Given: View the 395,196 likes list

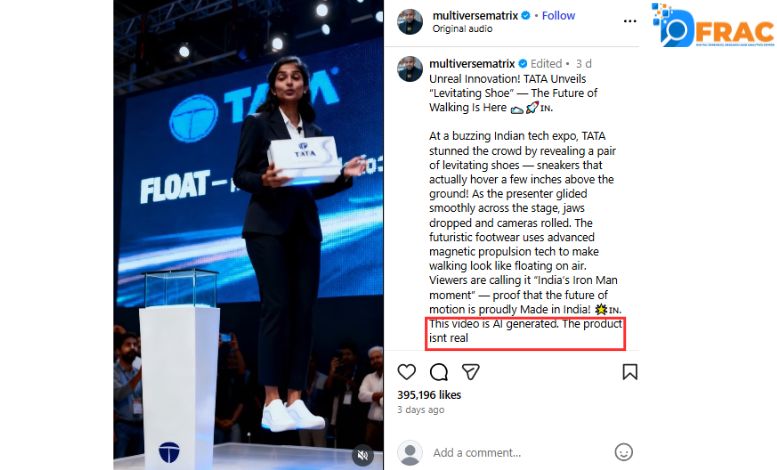Looking at the screenshot, I should [x=429, y=395].
